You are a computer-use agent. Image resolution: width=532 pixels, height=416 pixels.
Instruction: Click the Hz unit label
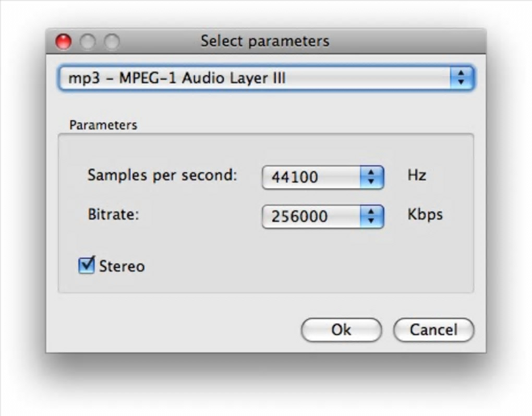[417, 175]
